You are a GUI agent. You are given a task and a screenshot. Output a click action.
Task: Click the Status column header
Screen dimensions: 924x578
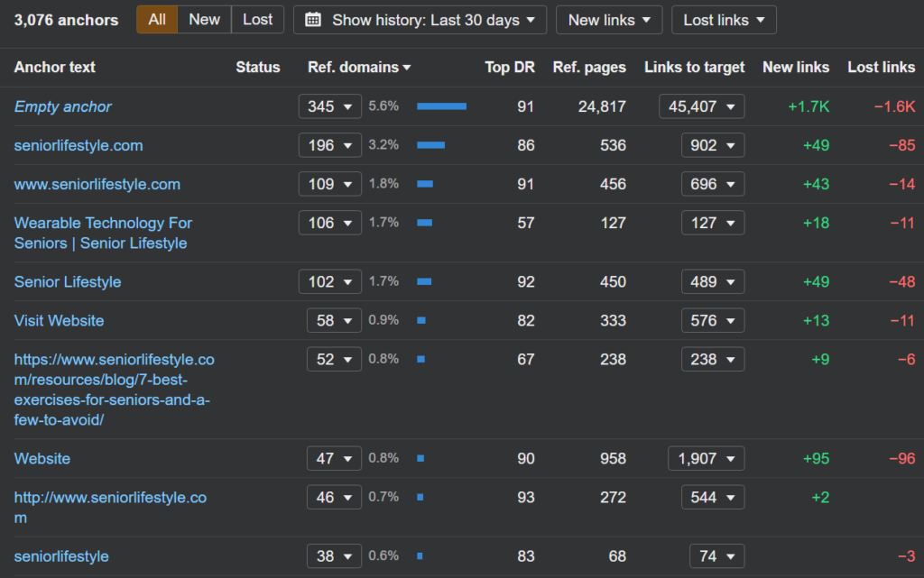point(257,67)
